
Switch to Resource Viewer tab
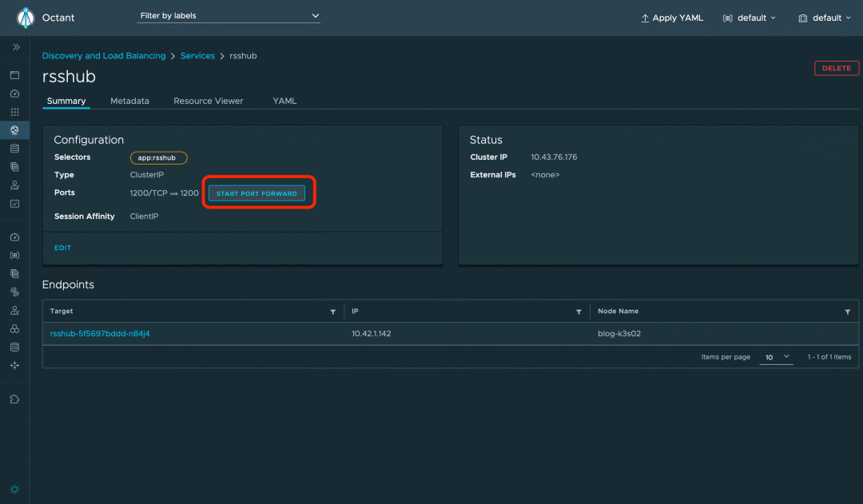click(208, 101)
